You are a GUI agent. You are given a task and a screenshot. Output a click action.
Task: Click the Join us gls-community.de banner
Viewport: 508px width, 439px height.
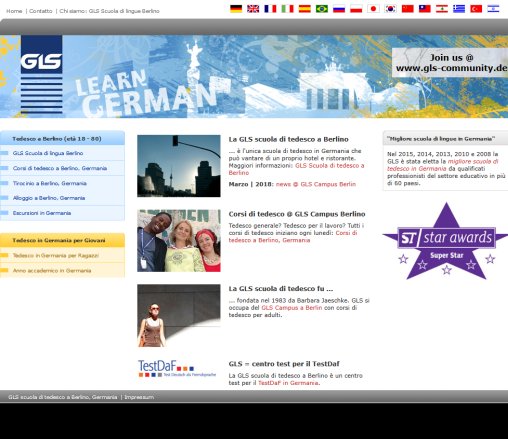coord(450,63)
